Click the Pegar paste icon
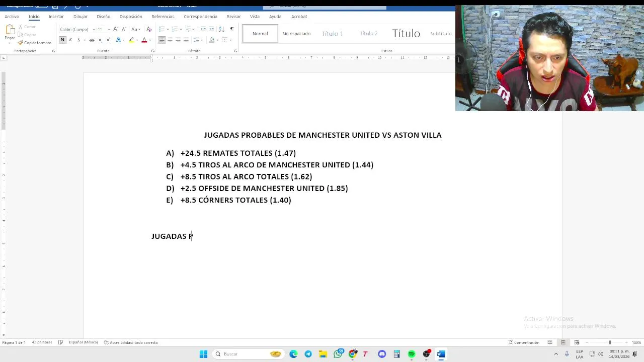The height and width of the screenshot is (362, 644). tap(10, 30)
